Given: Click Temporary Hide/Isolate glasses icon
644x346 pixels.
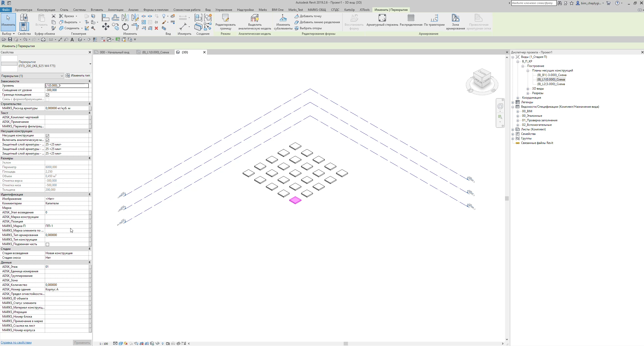Looking at the screenshot, I should click(157, 343).
